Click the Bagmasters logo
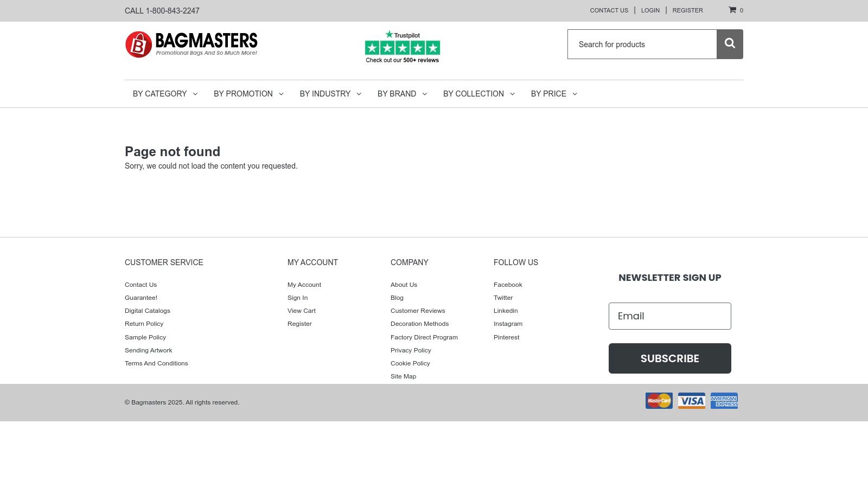The height and width of the screenshot is (488, 868). point(191,44)
